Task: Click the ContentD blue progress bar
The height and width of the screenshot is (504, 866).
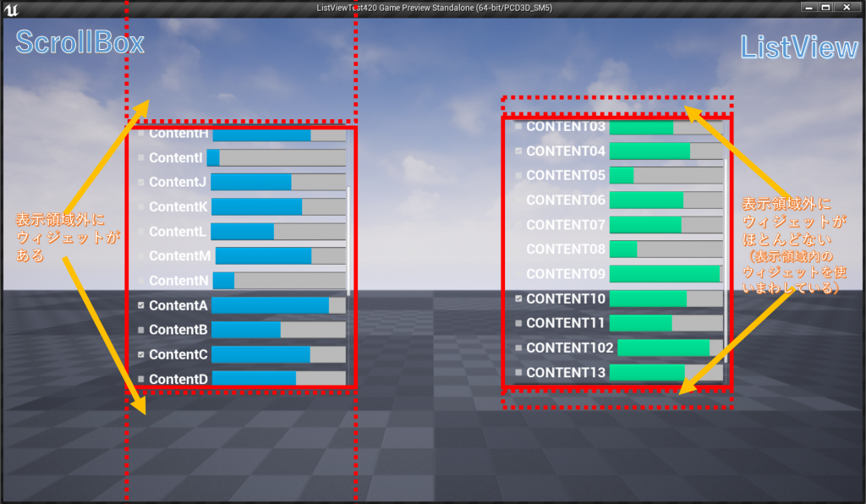Action: 279,378
